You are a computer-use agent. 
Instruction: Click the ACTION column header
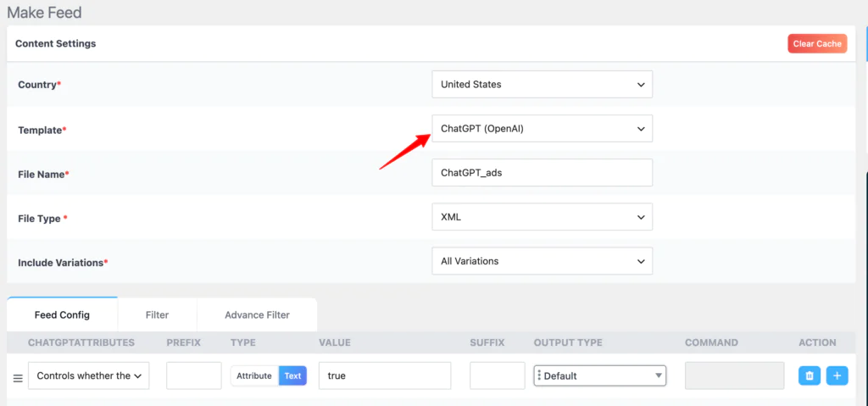tap(818, 343)
